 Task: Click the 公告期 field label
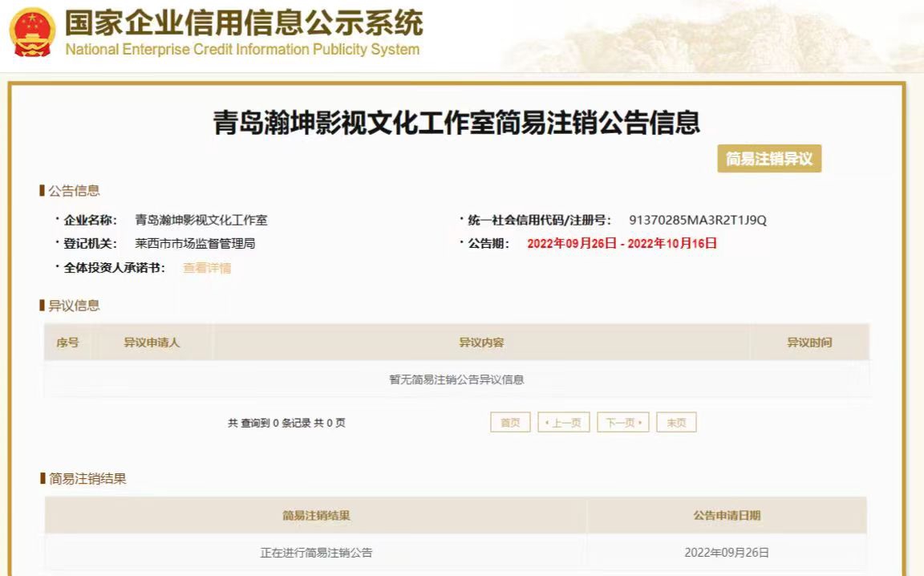488,244
